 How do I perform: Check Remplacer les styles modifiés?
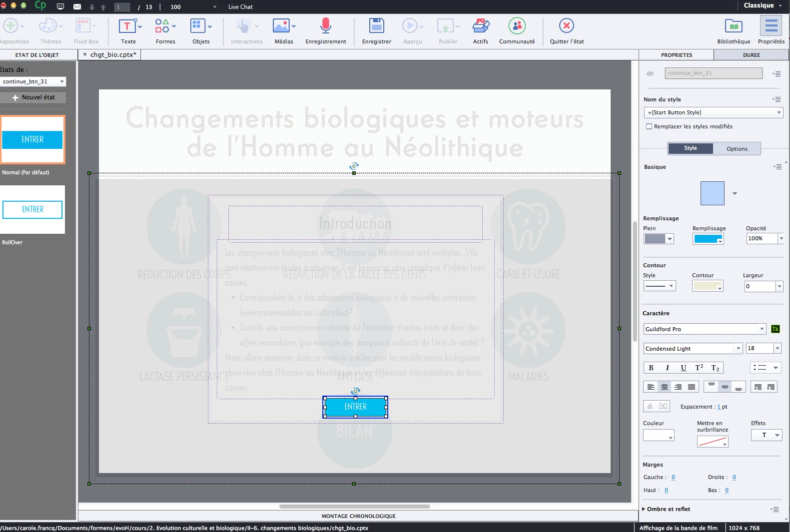point(649,126)
